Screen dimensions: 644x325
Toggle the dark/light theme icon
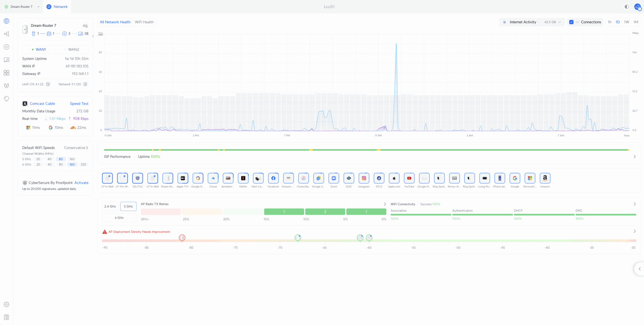tap(627, 7)
